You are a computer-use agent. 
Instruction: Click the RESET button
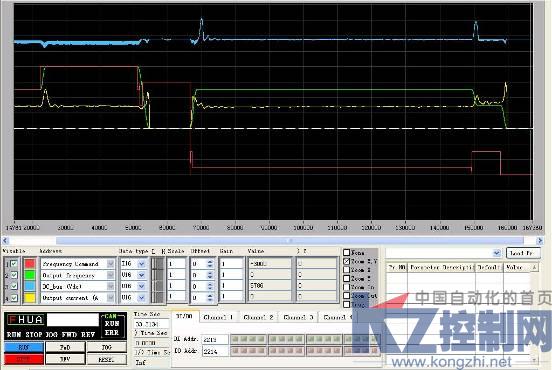click(107, 359)
